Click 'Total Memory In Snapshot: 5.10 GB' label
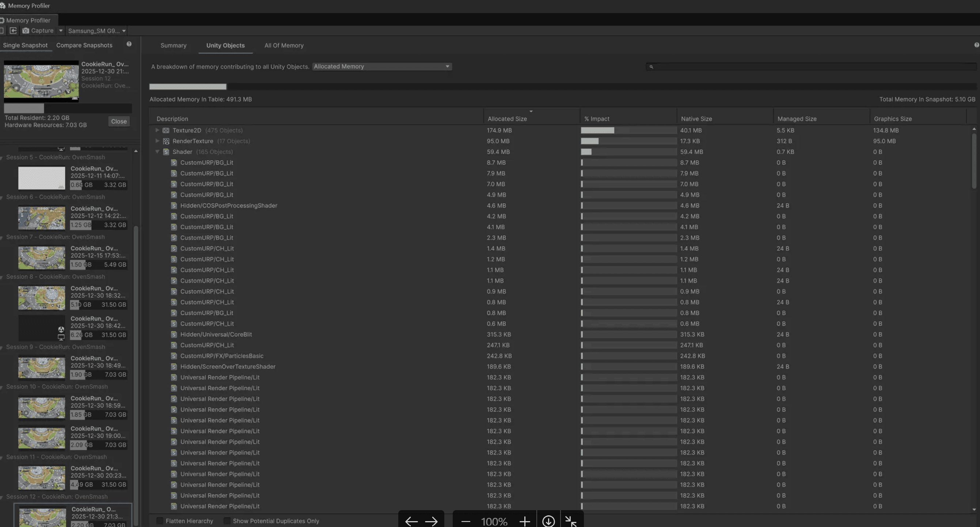980x527 pixels. tap(927, 99)
